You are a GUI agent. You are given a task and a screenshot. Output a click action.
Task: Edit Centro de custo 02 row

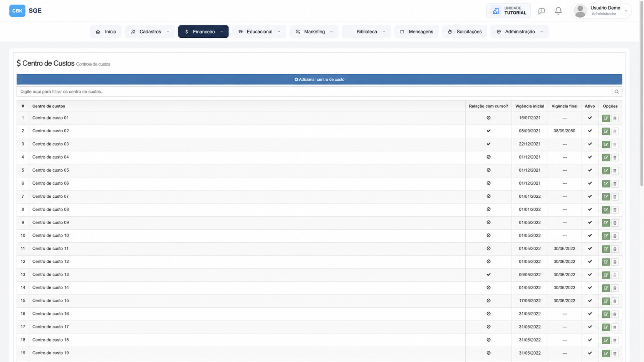(x=606, y=132)
